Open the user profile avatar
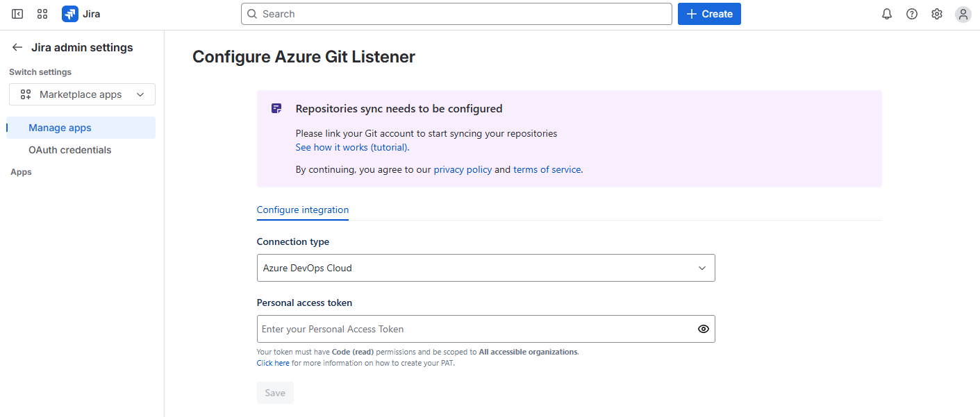980x417 pixels. pyautogui.click(x=963, y=14)
